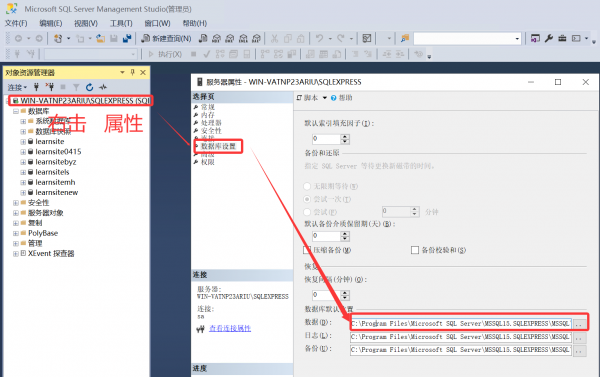
Task: Expand the learnsite database node
Action: [x=23, y=142]
